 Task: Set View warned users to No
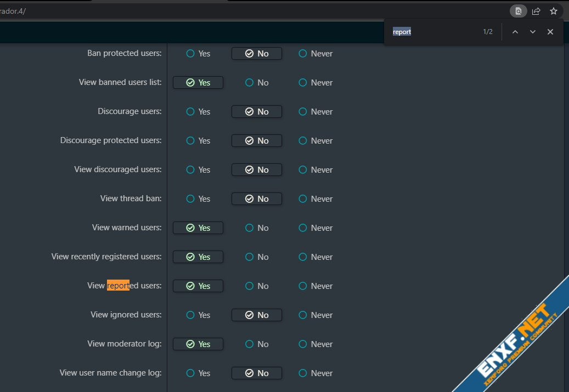(x=257, y=228)
